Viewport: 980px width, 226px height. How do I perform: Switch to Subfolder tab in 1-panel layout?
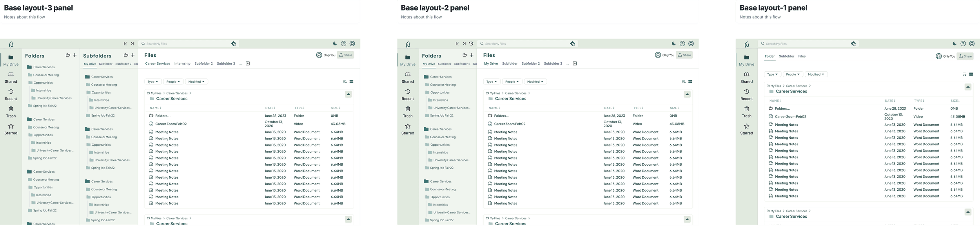[x=786, y=56]
